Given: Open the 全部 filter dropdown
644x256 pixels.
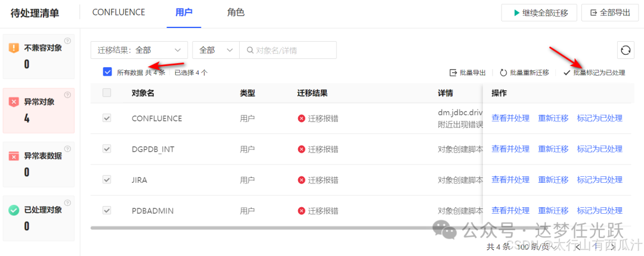Looking at the screenshot, I should 216,50.
